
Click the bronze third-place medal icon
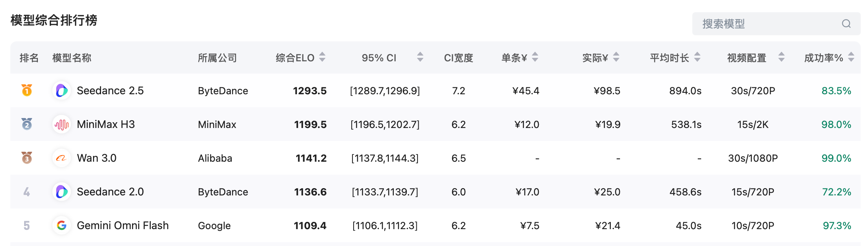tap(27, 157)
